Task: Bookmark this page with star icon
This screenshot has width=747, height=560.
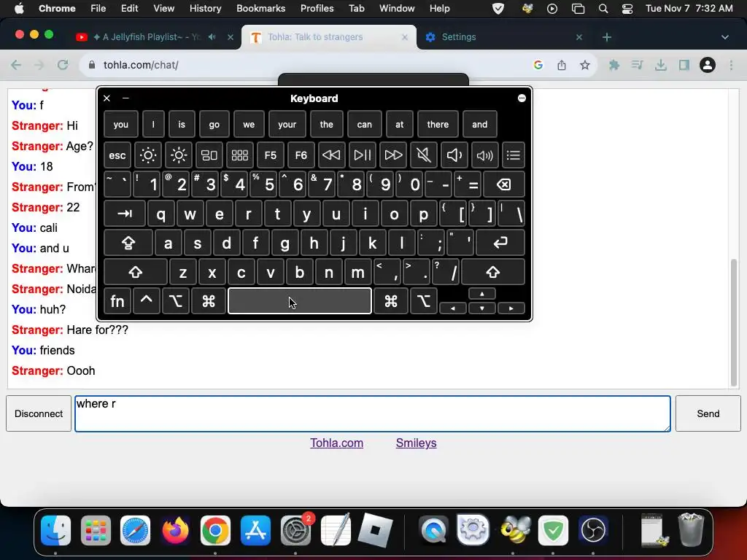Action: point(585,65)
